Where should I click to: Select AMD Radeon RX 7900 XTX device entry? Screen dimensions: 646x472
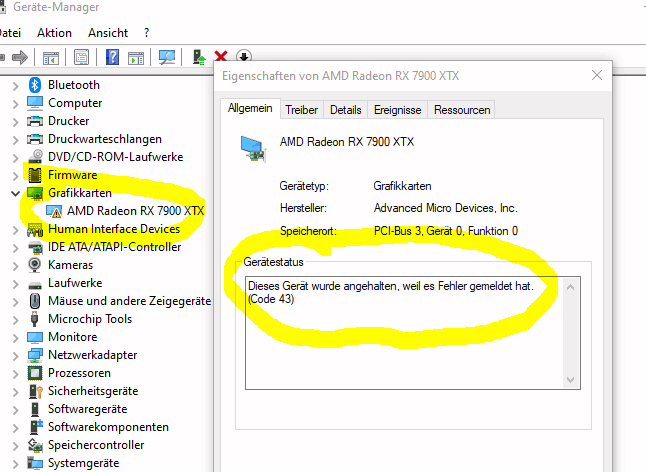click(x=136, y=211)
